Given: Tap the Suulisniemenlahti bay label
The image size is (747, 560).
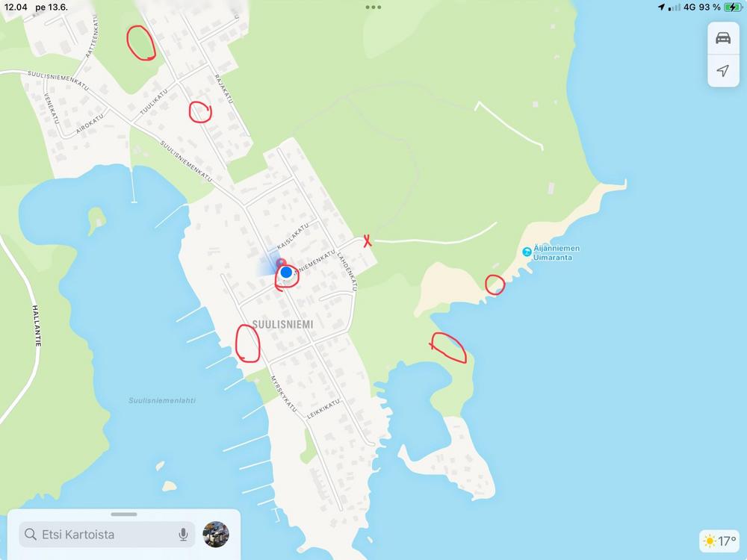Looking at the screenshot, I should tap(162, 400).
